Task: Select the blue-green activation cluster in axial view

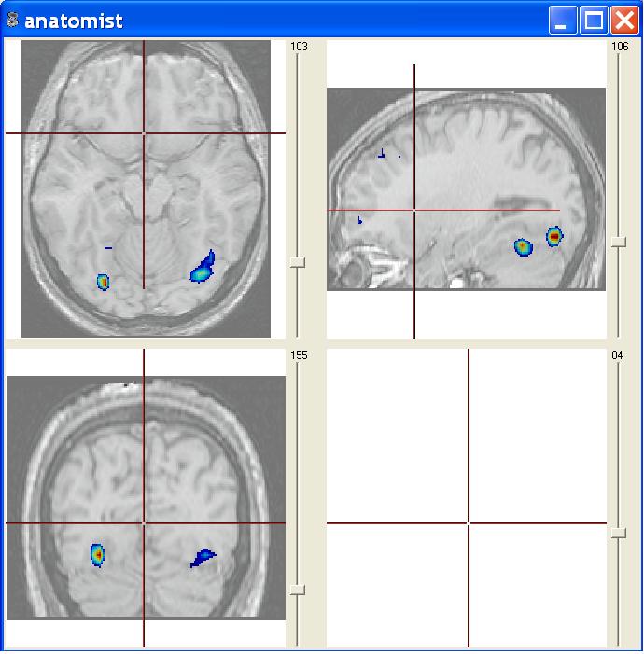Action: (x=202, y=270)
